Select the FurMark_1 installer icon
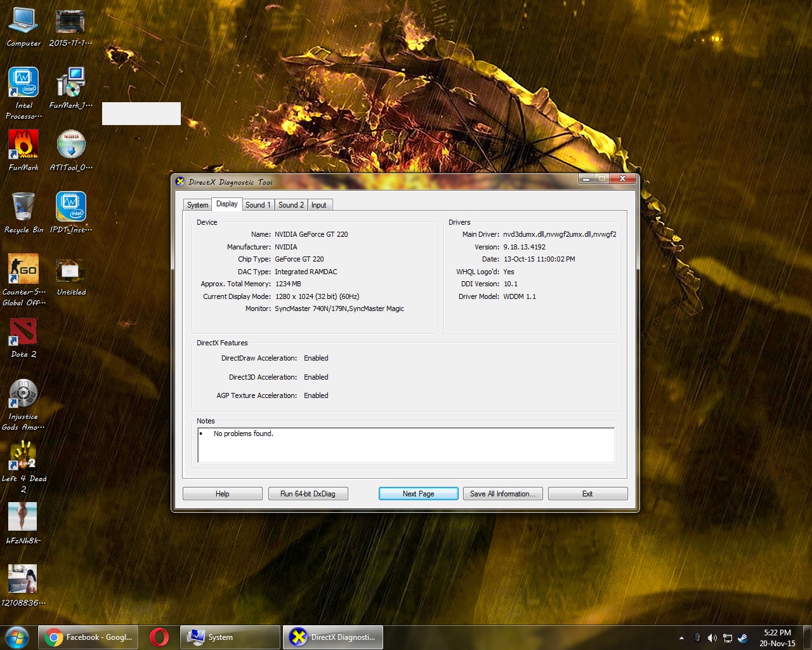812x650 pixels. click(70, 88)
